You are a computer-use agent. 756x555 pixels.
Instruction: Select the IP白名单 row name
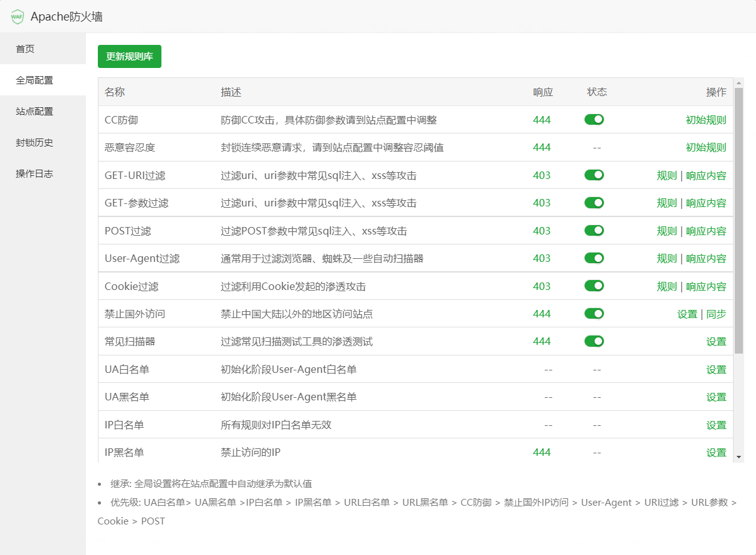click(x=125, y=425)
